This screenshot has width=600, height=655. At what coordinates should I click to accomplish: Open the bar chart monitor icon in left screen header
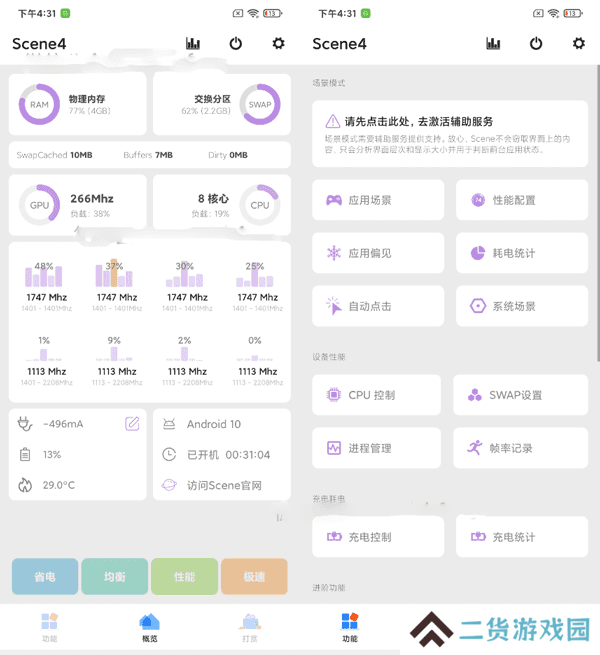(x=193, y=43)
